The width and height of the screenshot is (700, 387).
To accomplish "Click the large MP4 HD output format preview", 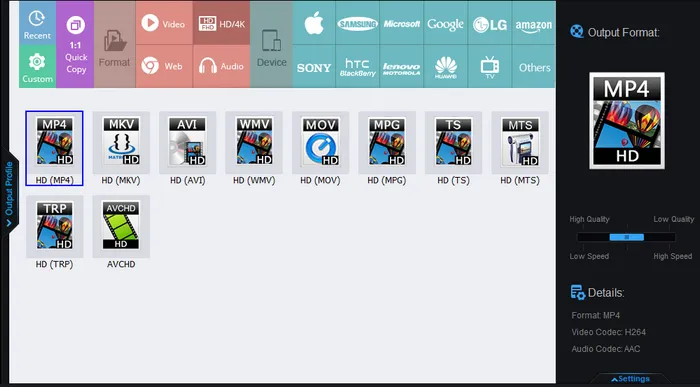I will [627, 121].
